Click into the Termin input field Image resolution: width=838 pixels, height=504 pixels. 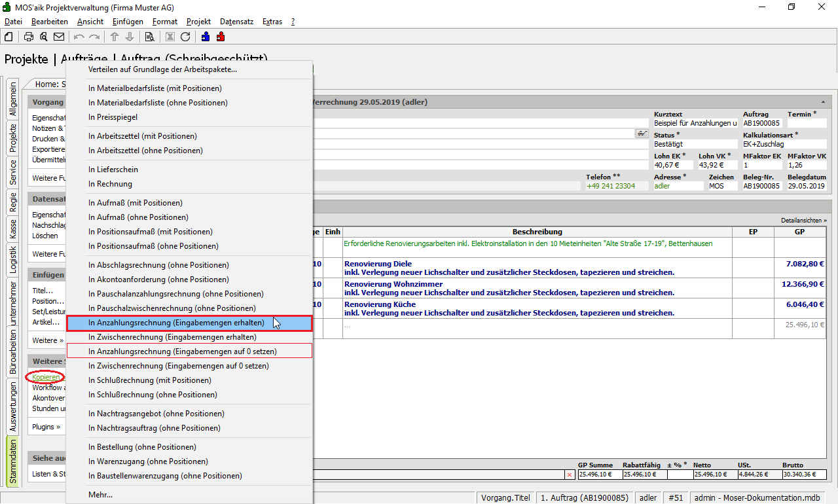807,123
